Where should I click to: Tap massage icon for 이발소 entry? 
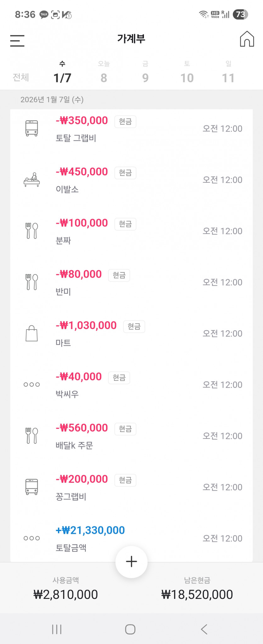pos(31,180)
